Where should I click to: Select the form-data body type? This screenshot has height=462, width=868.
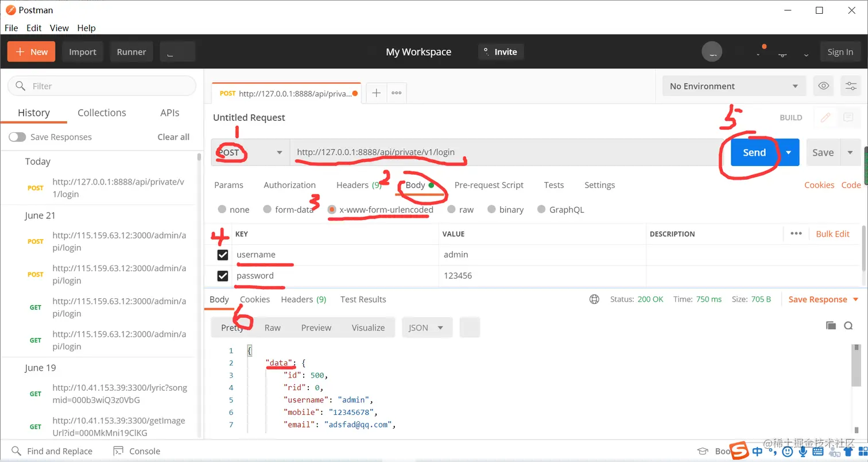pyautogui.click(x=267, y=210)
